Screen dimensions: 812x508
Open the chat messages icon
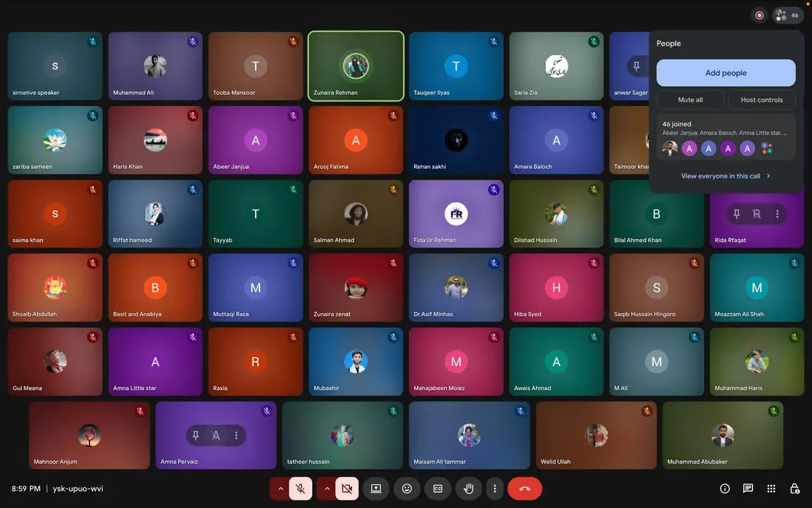point(748,488)
